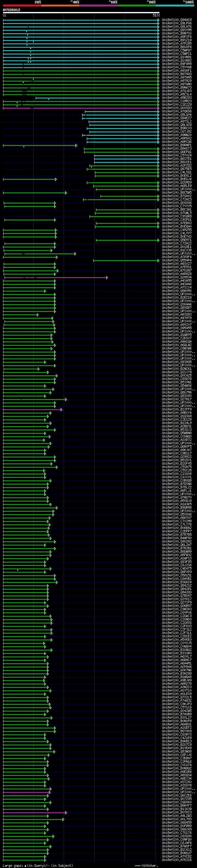Click the AV526912 query name label

(x=11, y=10)
